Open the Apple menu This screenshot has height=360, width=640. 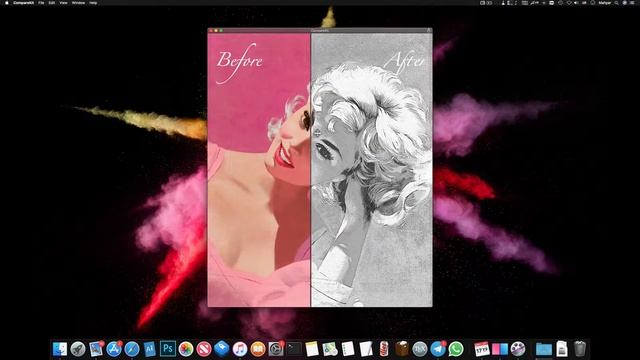(6, 3)
